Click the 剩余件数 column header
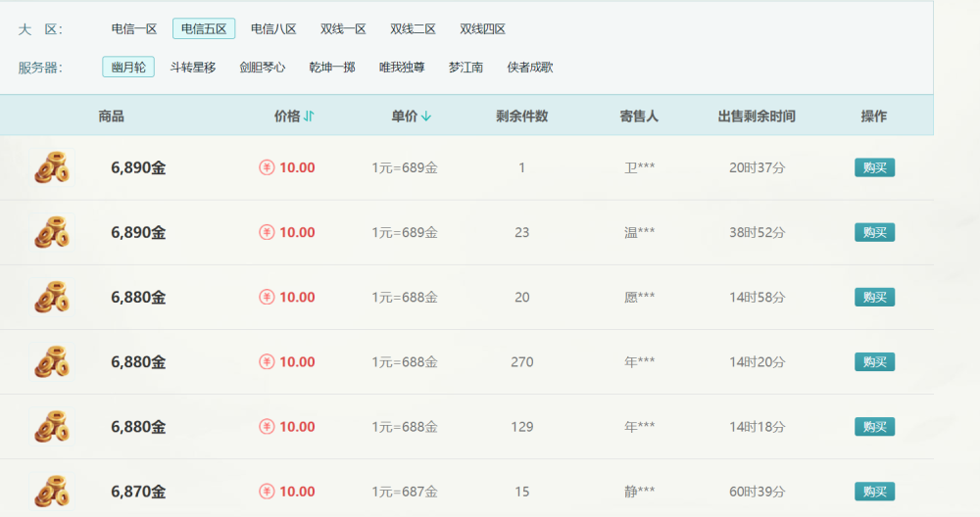980x517 pixels. (522, 117)
